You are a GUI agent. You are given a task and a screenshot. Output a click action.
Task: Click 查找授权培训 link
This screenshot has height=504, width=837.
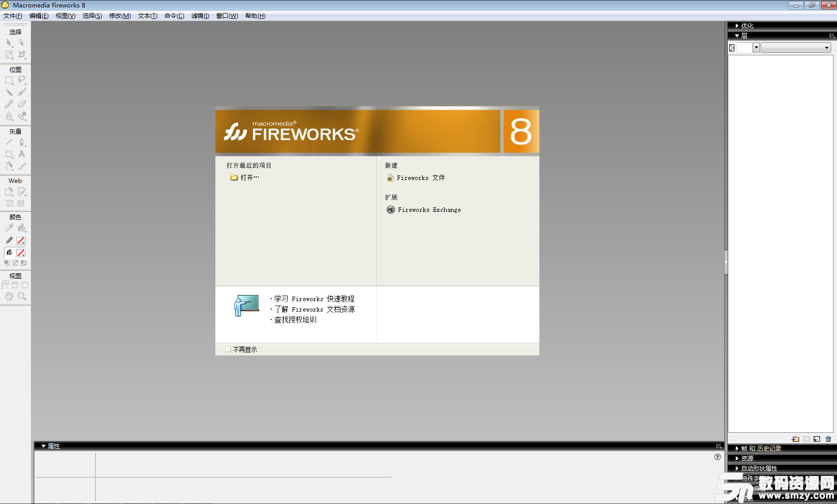click(x=295, y=320)
